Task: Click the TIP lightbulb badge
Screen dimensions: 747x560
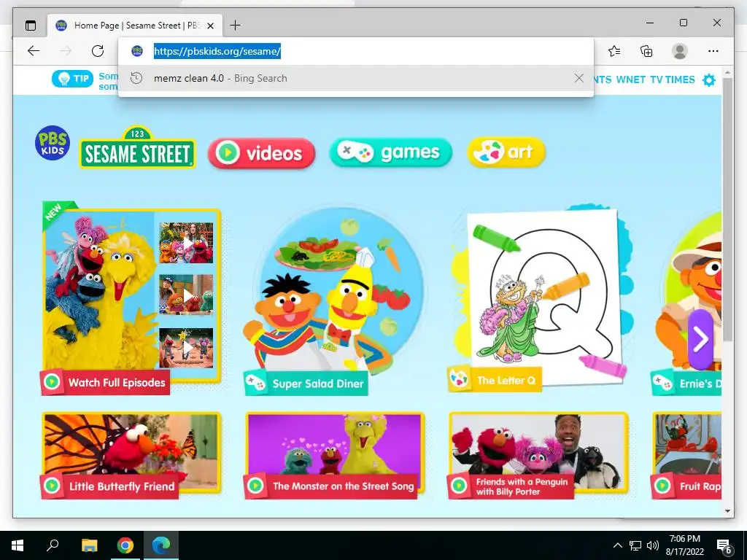Action: 72,79
